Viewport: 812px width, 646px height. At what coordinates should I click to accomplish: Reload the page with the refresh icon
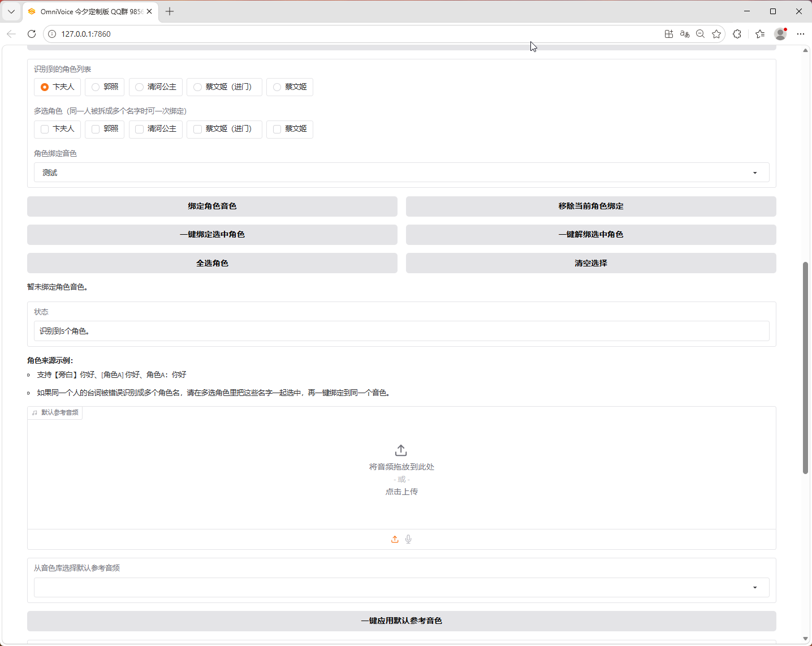point(32,34)
